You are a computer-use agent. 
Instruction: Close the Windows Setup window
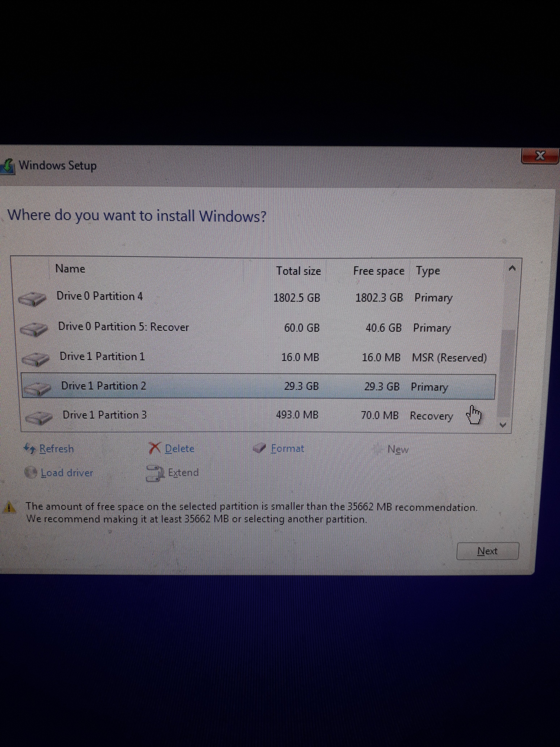(540, 156)
